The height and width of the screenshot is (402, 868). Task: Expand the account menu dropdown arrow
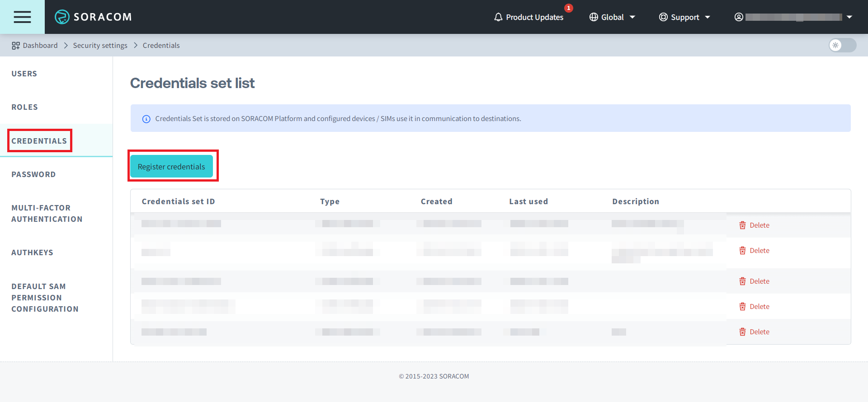click(x=849, y=17)
